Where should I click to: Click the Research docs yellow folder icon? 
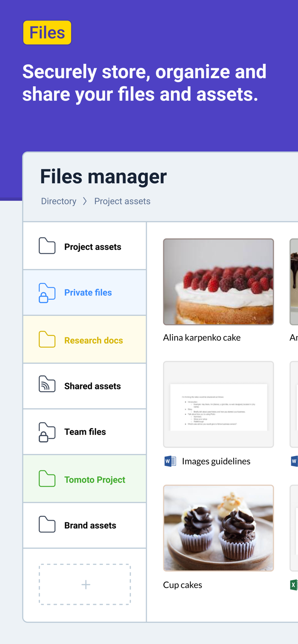[47, 339]
